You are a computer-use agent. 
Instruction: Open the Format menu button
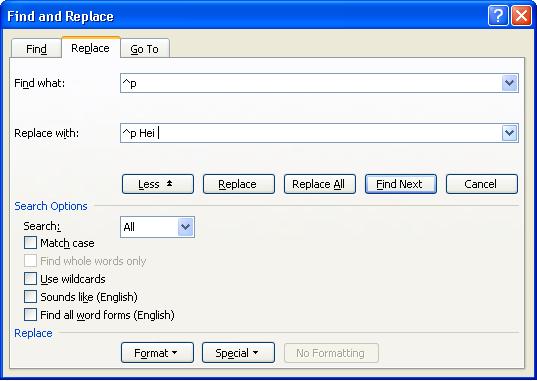[157, 353]
